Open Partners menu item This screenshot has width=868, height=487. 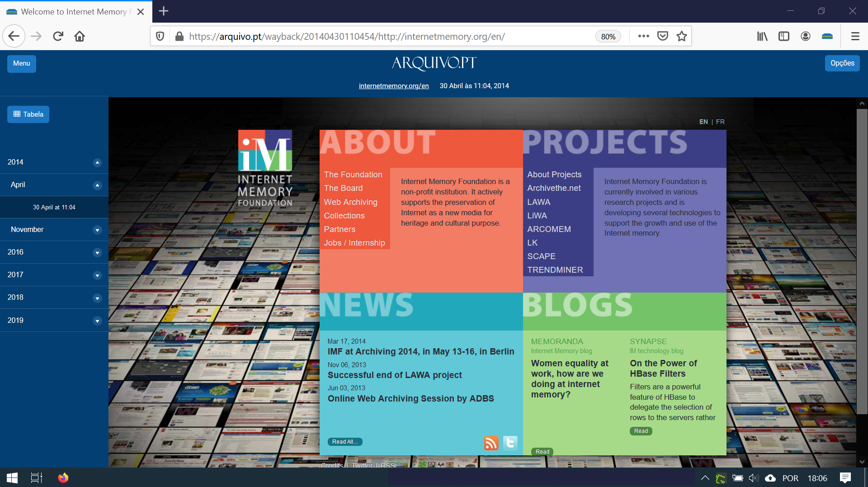coord(340,229)
